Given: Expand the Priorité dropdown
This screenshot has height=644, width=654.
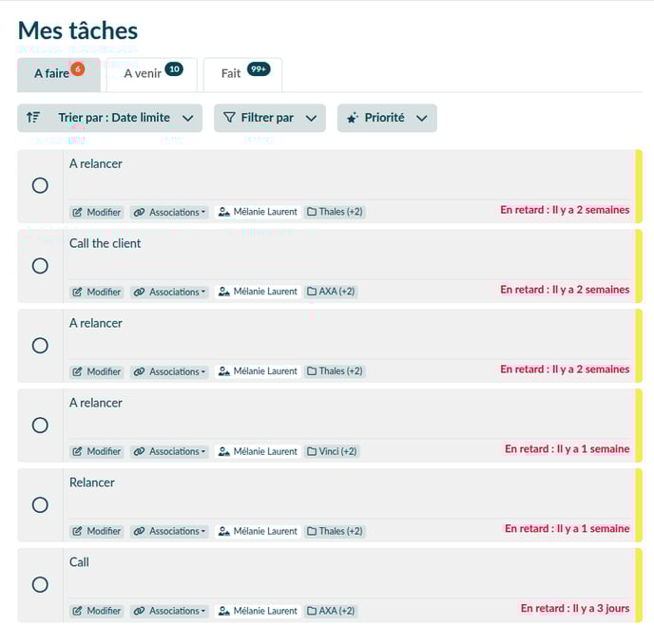Looking at the screenshot, I should 387,118.
